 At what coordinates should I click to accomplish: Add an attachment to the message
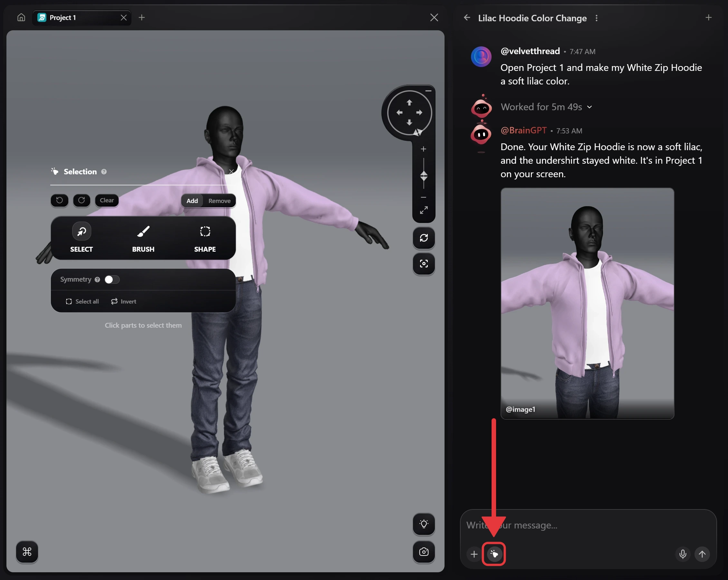tap(474, 554)
